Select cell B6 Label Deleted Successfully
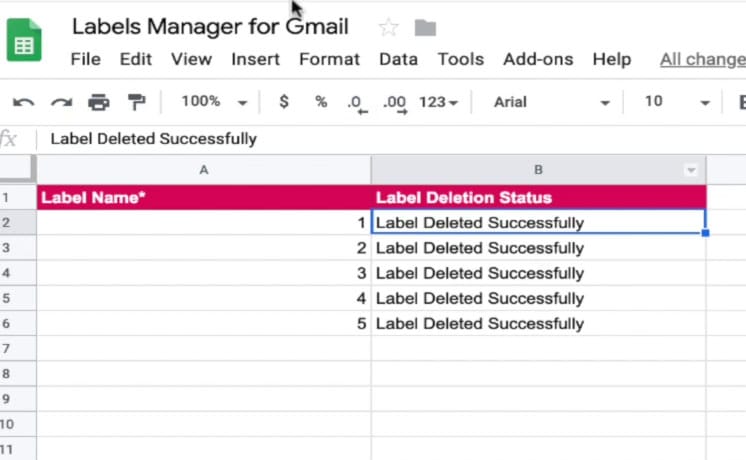This screenshot has width=746, height=460. (x=539, y=323)
